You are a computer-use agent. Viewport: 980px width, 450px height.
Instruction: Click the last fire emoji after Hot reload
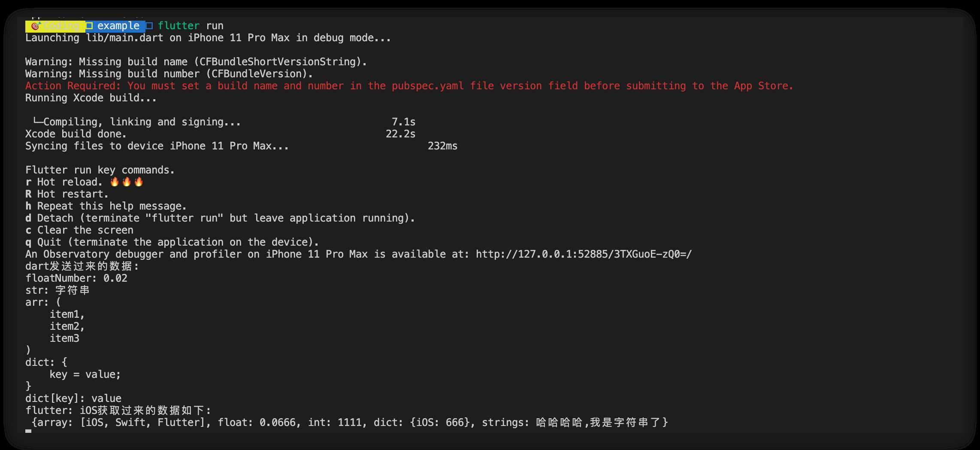(139, 182)
